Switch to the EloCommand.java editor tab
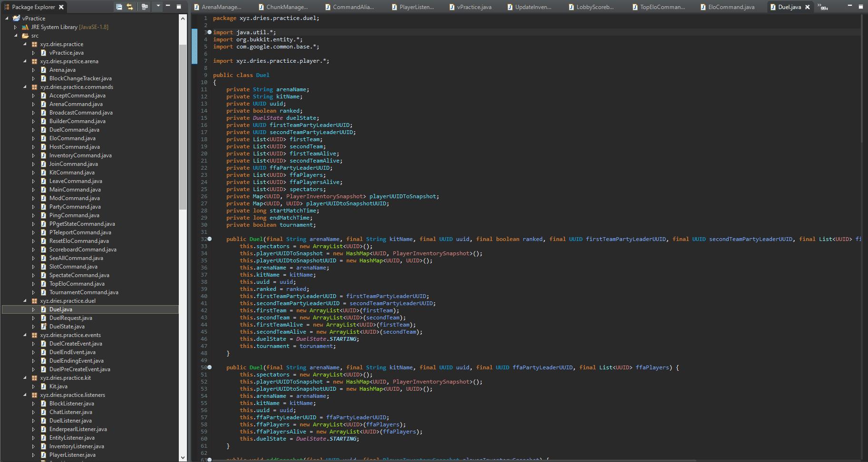The width and height of the screenshot is (868, 462). point(731,7)
